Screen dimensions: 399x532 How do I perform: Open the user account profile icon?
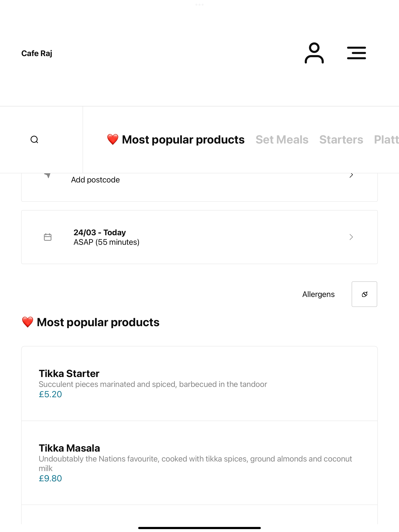click(314, 53)
